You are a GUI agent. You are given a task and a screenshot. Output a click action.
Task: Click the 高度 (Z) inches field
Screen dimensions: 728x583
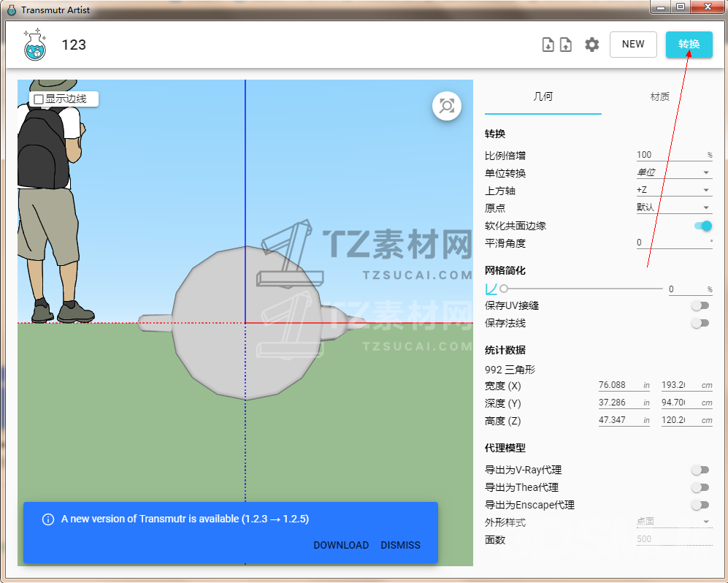tap(624, 420)
